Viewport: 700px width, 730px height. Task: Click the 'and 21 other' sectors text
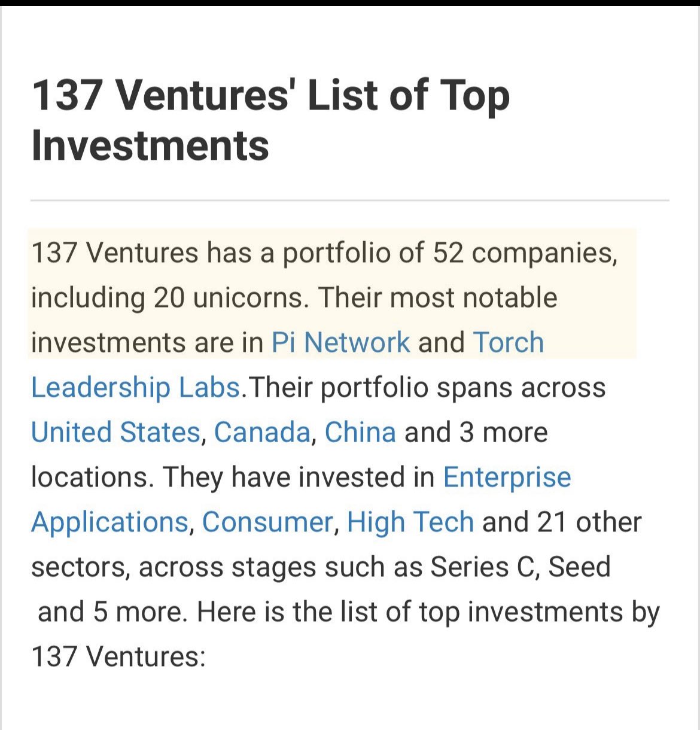pyautogui.click(x=561, y=522)
